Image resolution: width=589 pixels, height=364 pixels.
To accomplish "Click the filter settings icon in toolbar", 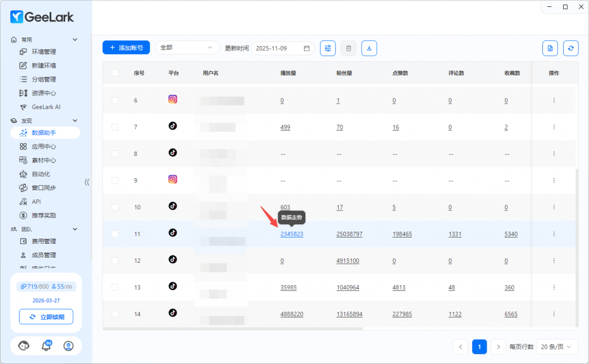I will click(328, 48).
